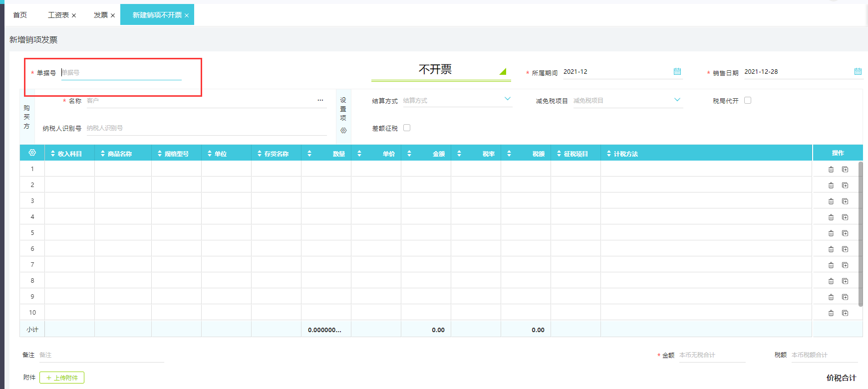Switch to the 工资表 tab
This screenshot has width=868, height=389.
pyautogui.click(x=58, y=15)
